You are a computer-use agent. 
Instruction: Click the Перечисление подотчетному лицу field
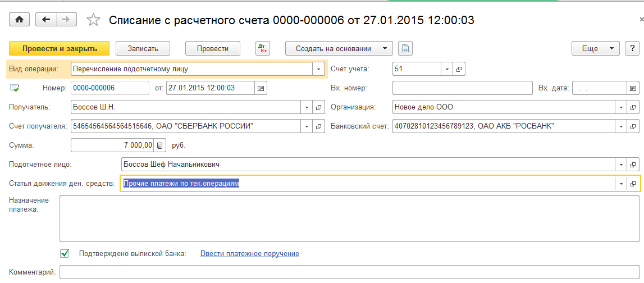pyautogui.click(x=192, y=69)
